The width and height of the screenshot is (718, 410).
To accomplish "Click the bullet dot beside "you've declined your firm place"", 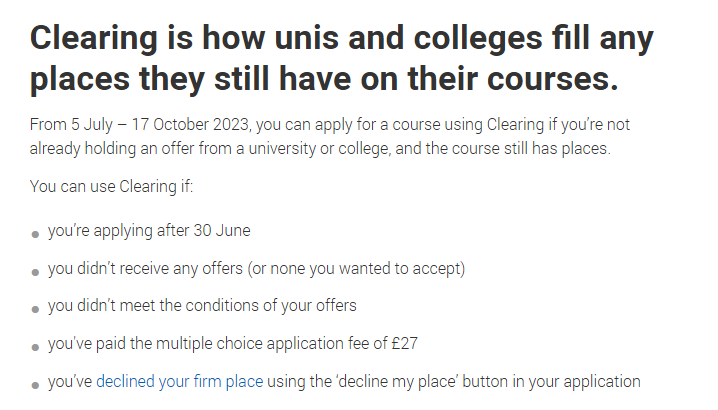I will [35, 385].
